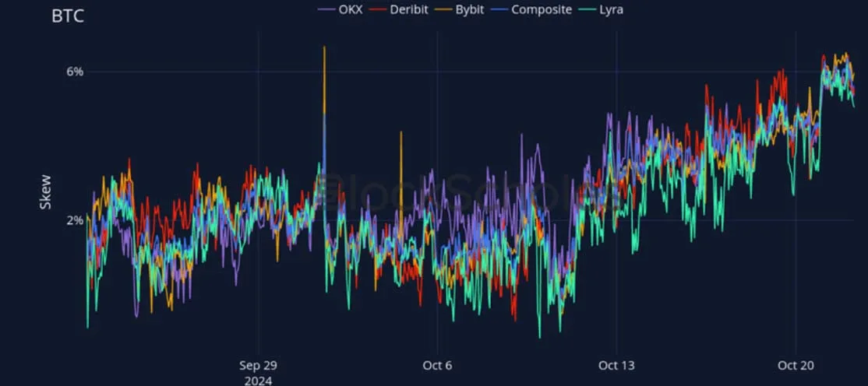This screenshot has height=386, width=868.
Task: Toggle the Composite series in the legend
Action: coord(532,9)
